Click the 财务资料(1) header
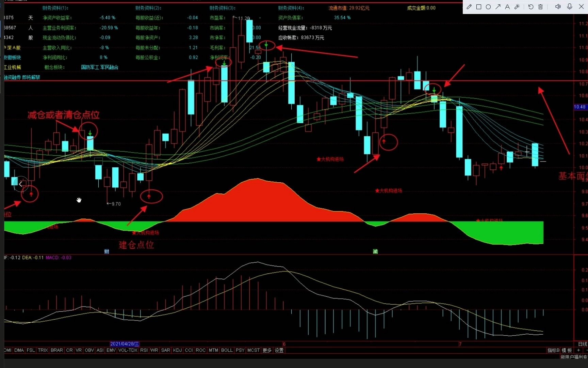Image resolution: width=588 pixels, height=368 pixels. point(55,8)
